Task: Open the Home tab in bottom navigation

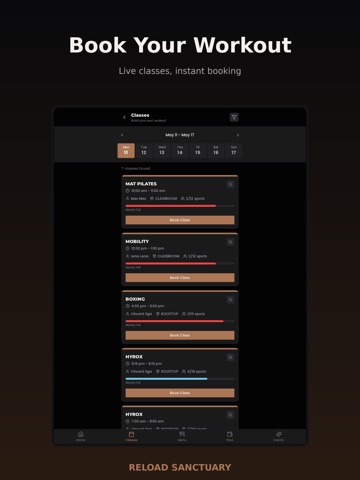Action: point(80,436)
